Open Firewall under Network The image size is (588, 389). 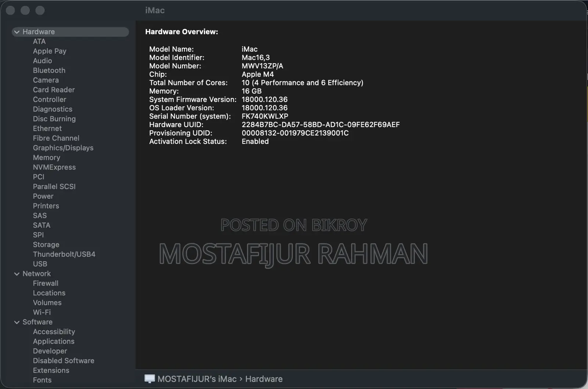[46, 283]
